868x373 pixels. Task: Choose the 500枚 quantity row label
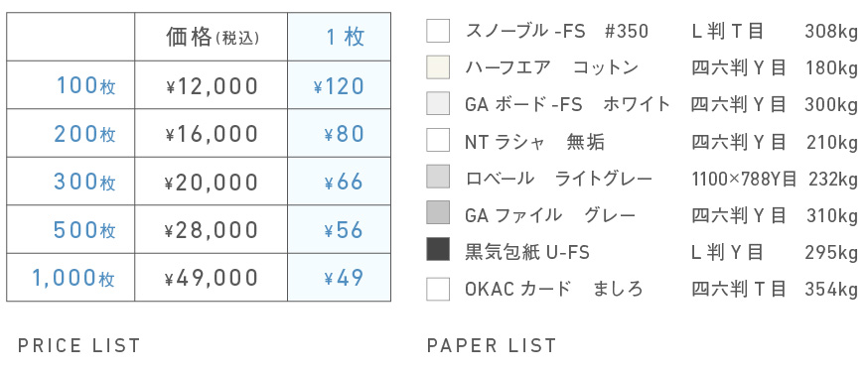[x=84, y=230]
